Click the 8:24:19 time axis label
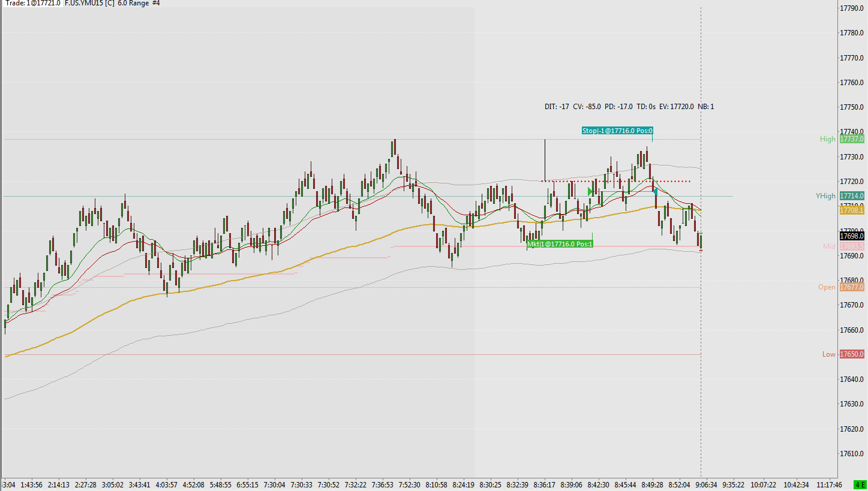This screenshot has height=491, width=868. tap(464, 484)
